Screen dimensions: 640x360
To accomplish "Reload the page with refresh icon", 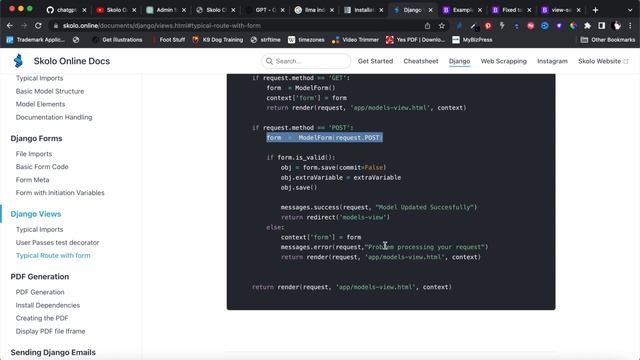I will (38, 25).
